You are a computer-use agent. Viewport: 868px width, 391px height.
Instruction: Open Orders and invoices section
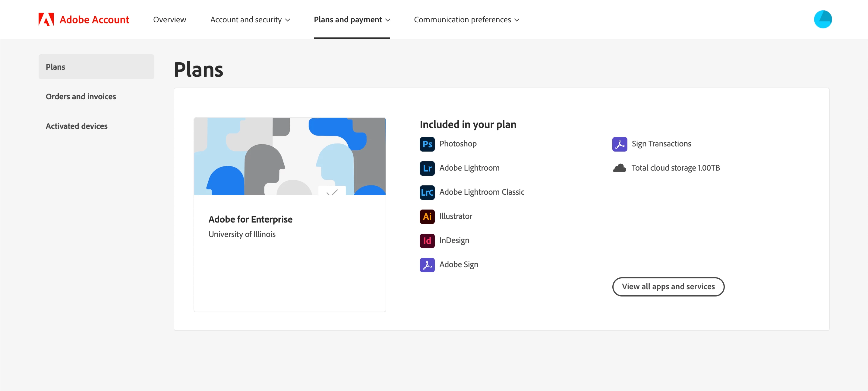click(x=81, y=97)
